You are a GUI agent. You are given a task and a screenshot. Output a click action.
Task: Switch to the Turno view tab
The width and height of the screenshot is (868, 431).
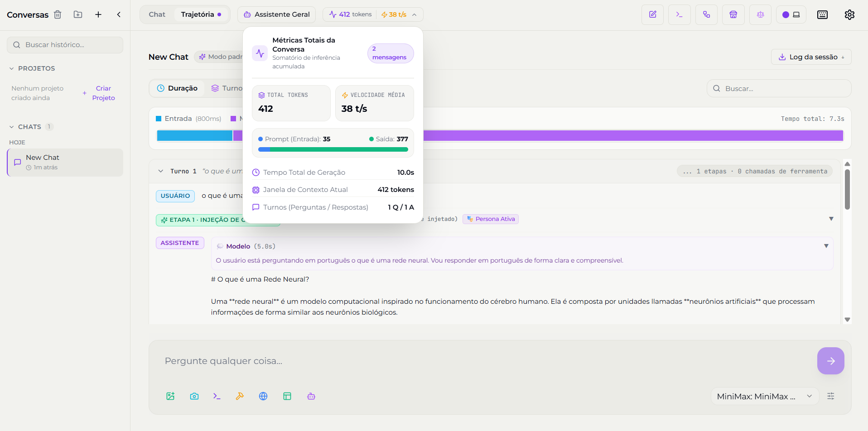click(227, 88)
